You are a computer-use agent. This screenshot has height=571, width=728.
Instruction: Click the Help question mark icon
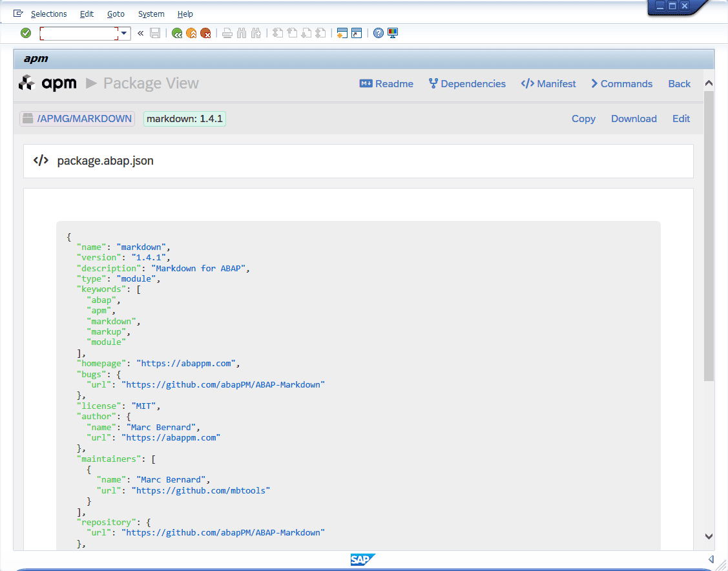point(379,33)
